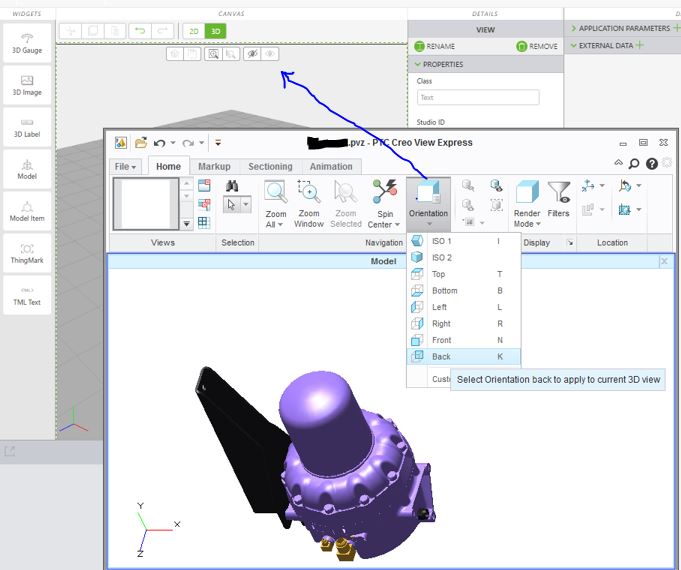Click the canvas zoom-all magnifier icon
The image size is (681, 570).
213,54
